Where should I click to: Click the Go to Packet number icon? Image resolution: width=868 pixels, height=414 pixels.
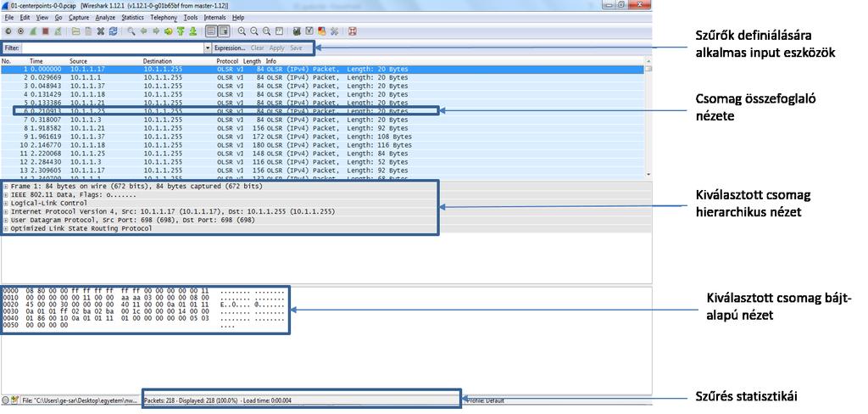(x=168, y=31)
